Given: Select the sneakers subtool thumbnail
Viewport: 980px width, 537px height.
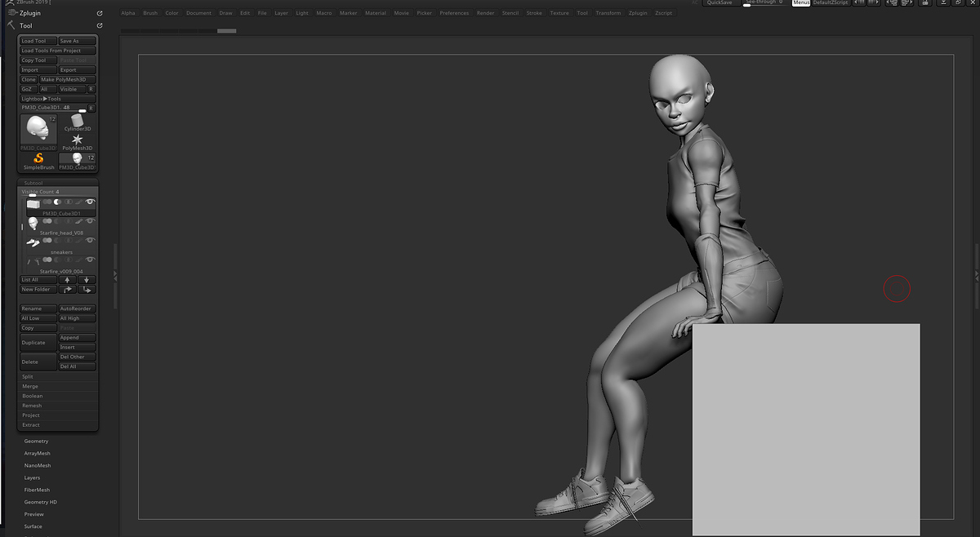Looking at the screenshot, I should tap(34, 242).
